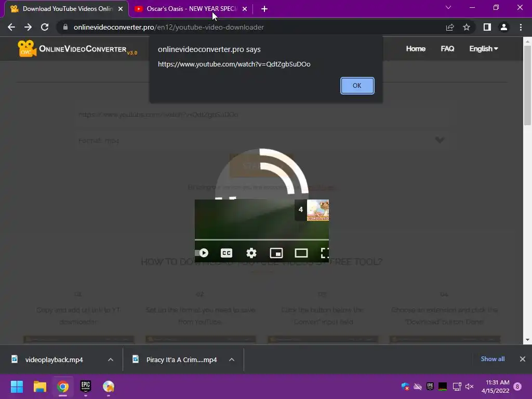Reload the current page
This screenshot has height=399, width=532.
click(x=45, y=27)
